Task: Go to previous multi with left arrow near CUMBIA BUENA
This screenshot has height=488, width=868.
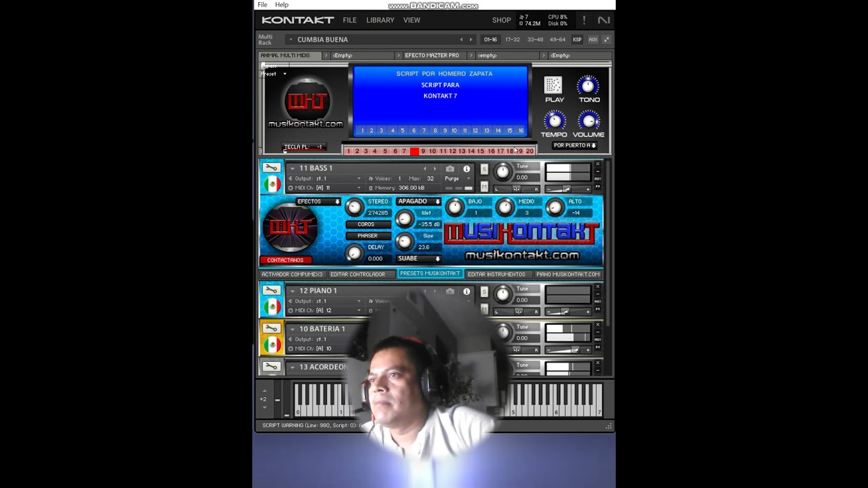Action: [x=461, y=39]
